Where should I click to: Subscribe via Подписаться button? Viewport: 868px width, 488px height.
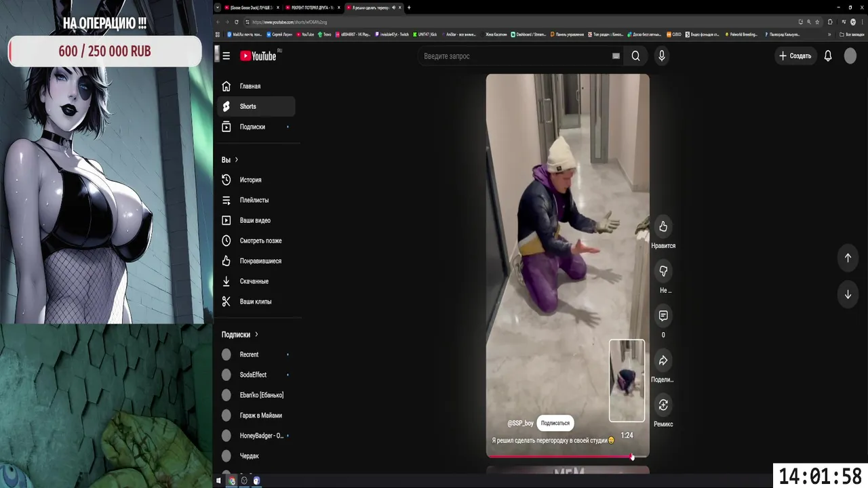[x=555, y=423]
